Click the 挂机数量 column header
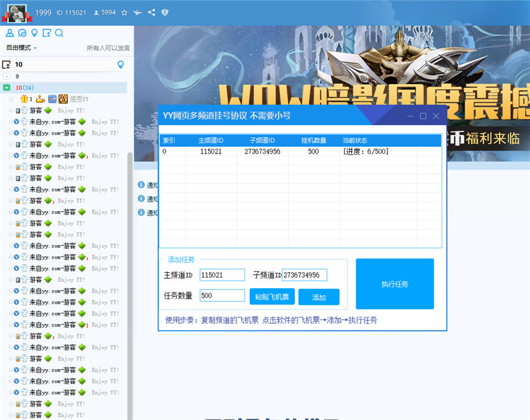Image resolution: width=530 pixels, height=420 pixels. [x=314, y=140]
